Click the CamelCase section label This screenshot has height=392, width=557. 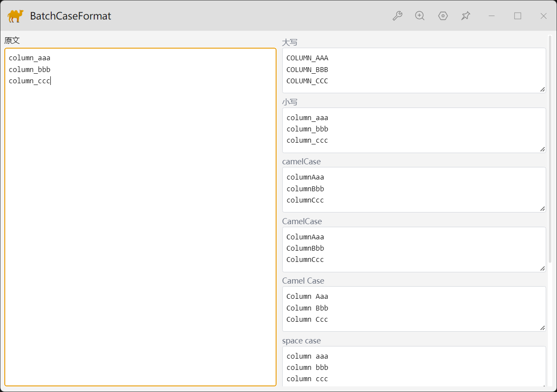pyautogui.click(x=302, y=221)
